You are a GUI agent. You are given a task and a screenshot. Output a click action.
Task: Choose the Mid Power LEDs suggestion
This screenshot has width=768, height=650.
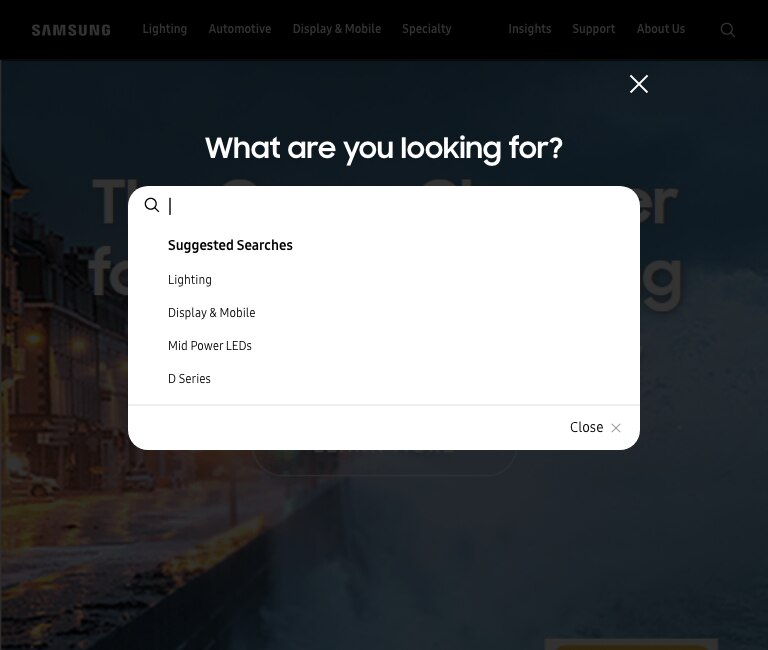[210, 346]
